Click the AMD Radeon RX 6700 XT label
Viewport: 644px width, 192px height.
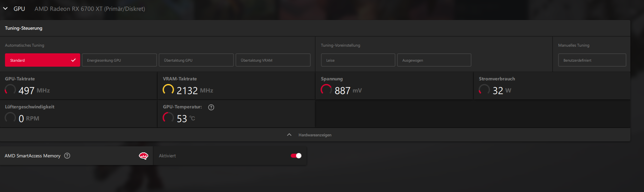(x=90, y=9)
